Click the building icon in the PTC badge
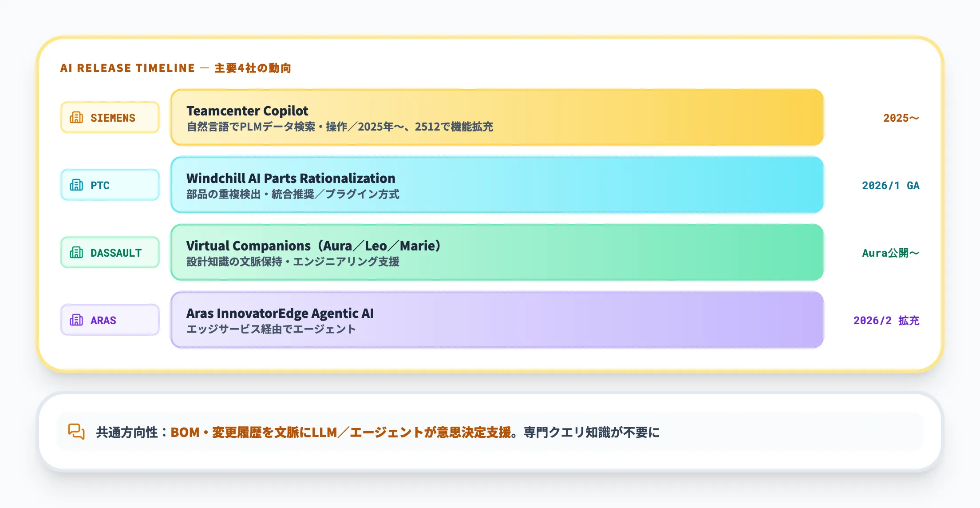 click(76, 185)
